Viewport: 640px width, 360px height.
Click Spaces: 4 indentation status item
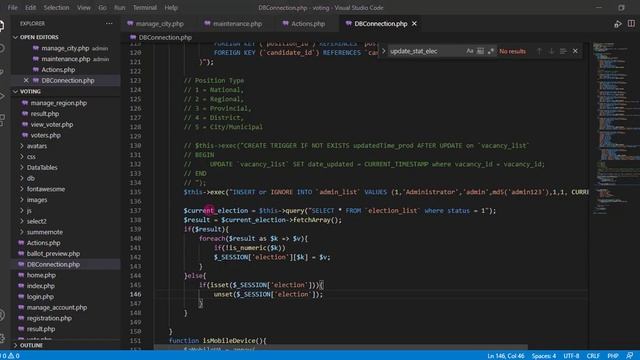click(x=544, y=356)
